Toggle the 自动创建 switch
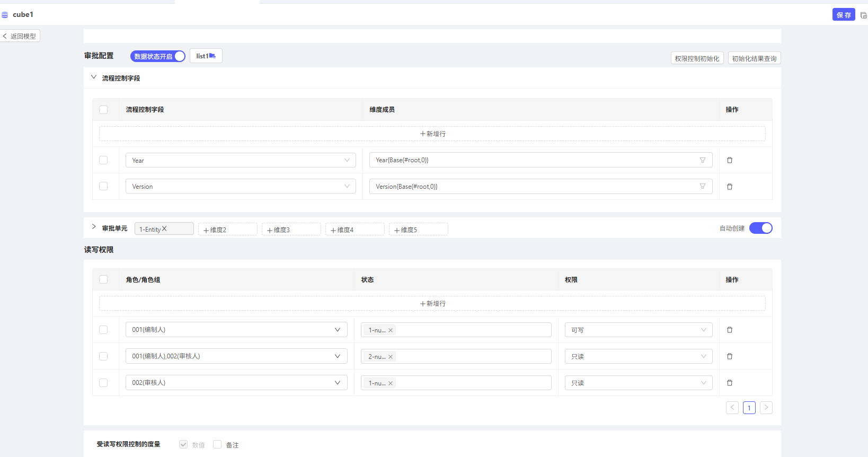This screenshot has width=868, height=457. coord(760,228)
